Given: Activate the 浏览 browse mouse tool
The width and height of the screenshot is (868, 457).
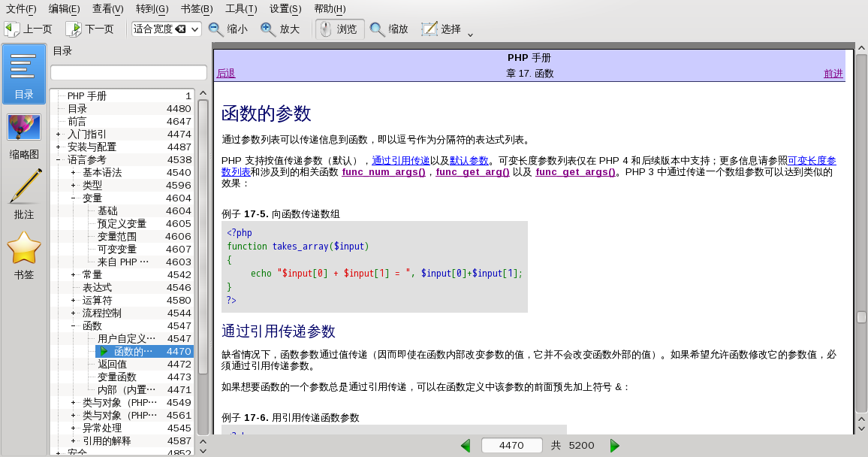Looking at the screenshot, I should (x=340, y=29).
